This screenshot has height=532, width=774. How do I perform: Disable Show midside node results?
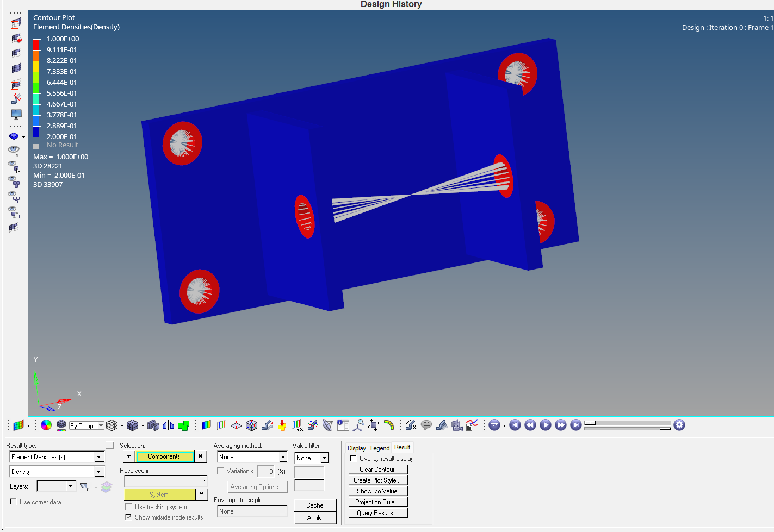[x=129, y=517]
